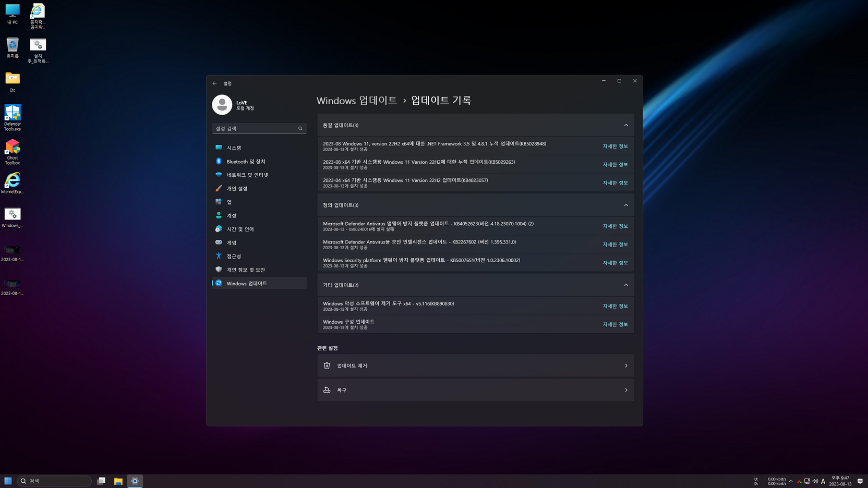
Task: Open the clock showing 오후 9:47
Action: tap(840, 481)
